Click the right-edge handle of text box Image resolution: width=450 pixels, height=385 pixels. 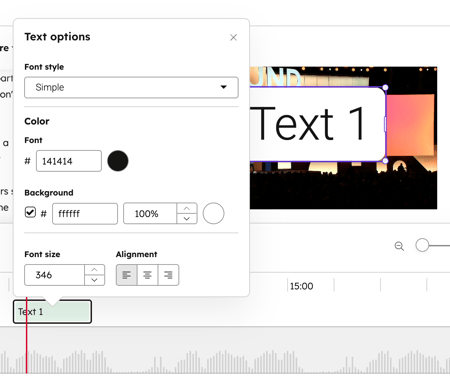tap(385, 124)
